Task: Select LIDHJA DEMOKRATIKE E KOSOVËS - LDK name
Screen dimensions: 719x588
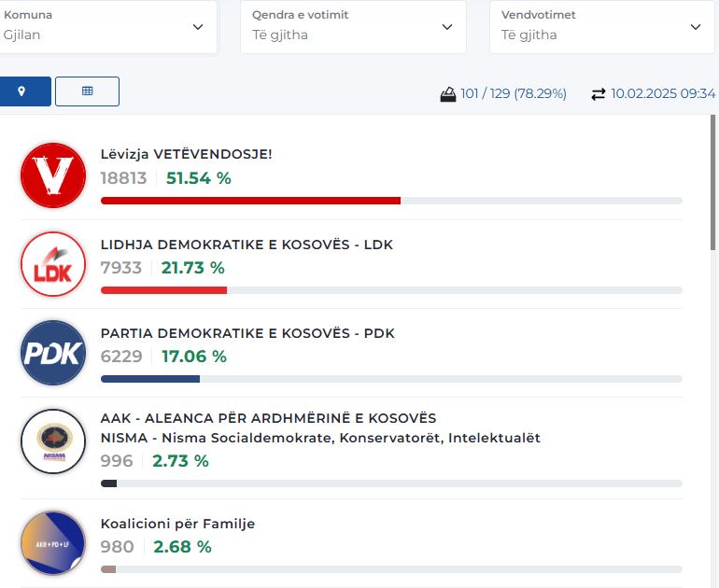Action: [247, 245]
